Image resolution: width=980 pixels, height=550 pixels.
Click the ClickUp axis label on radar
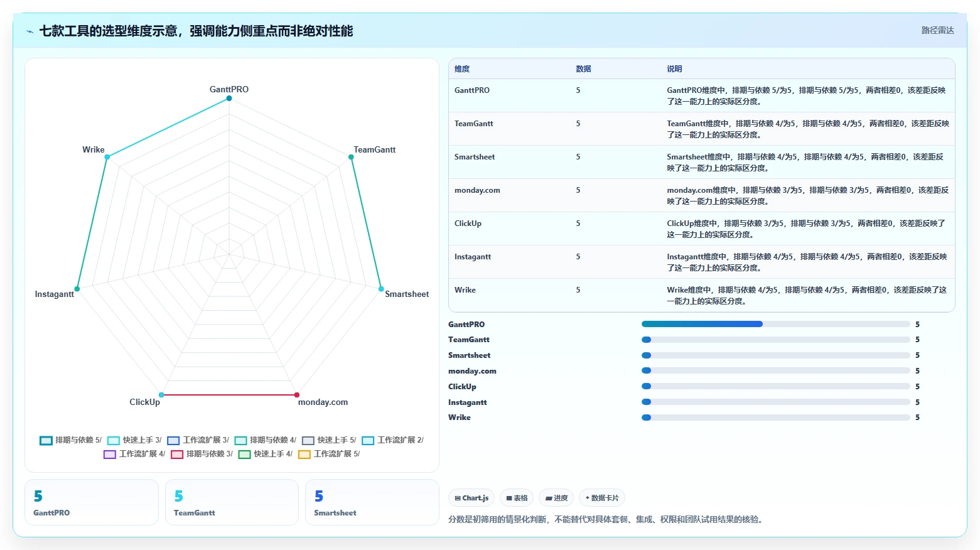tap(144, 402)
